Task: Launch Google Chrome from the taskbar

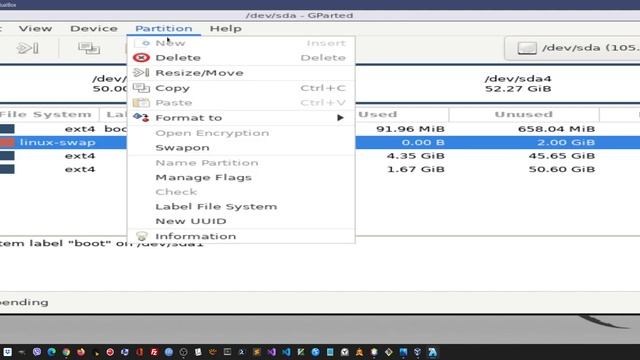Action: coord(66,352)
